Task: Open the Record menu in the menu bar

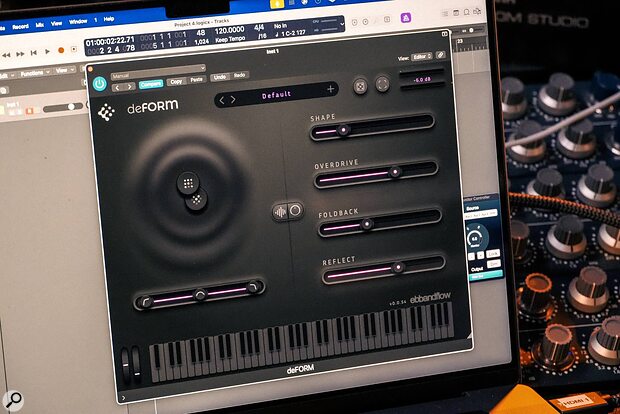Action: [x=20, y=26]
